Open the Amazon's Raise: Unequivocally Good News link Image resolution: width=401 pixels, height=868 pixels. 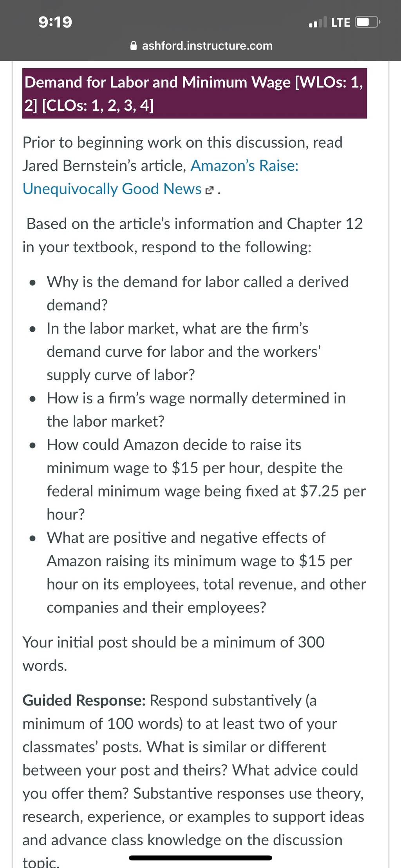coord(161,177)
